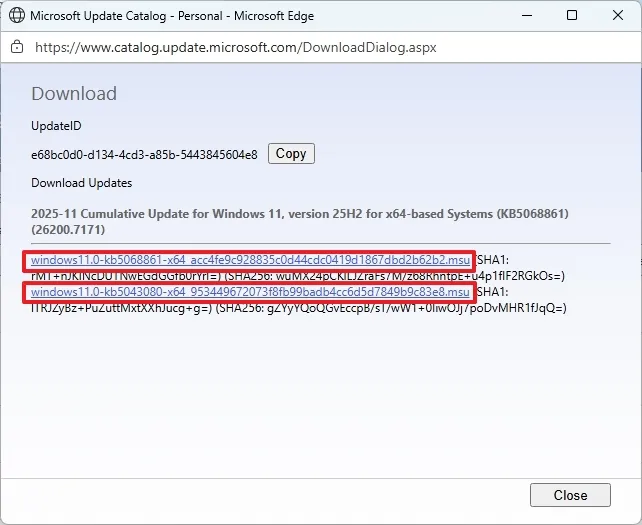Click the UpdateID label
The height and width of the screenshot is (525, 642).
[56, 126]
